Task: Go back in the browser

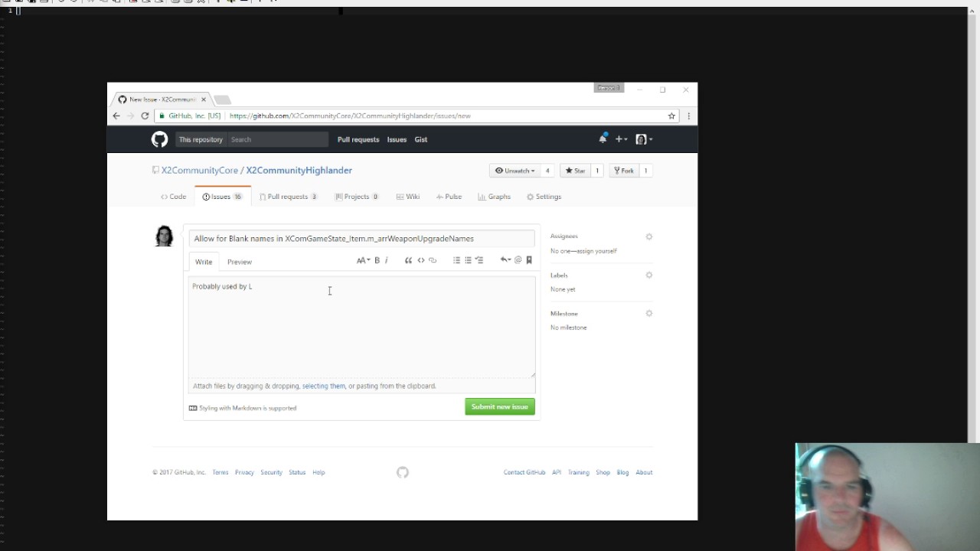Action: [116, 116]
